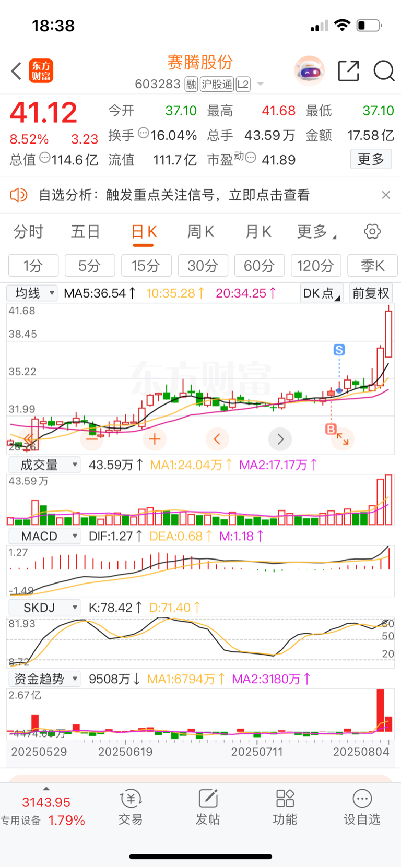Select 季K period button
Screen dimensions: 401x868
pyautogui.click(x=372, y=265)
